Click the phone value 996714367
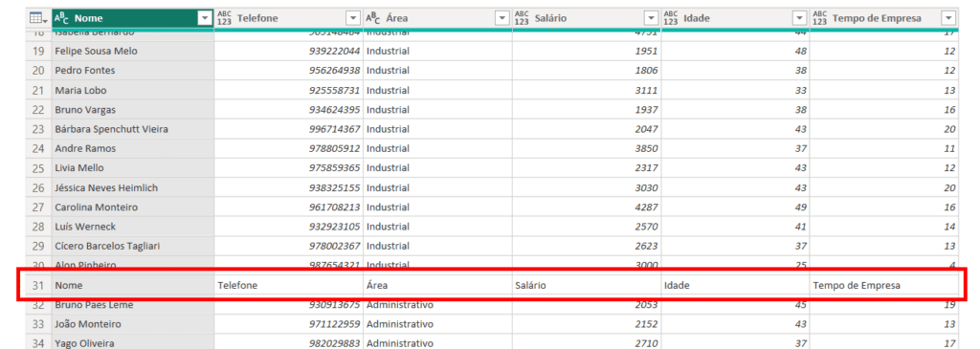Image resolution: width=980 pixels, height=349 pixels. point(334,129)
